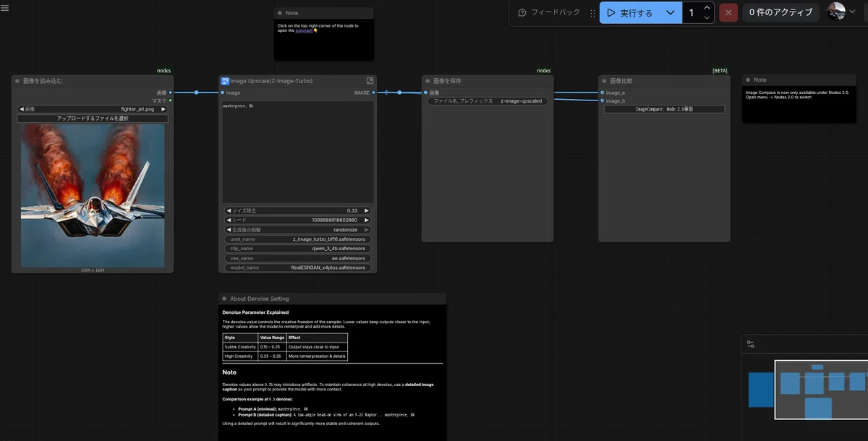Click the batch count number field
The height and width of the screenshot is (441, 868).
pyautogui.click(x=692, y=13)
